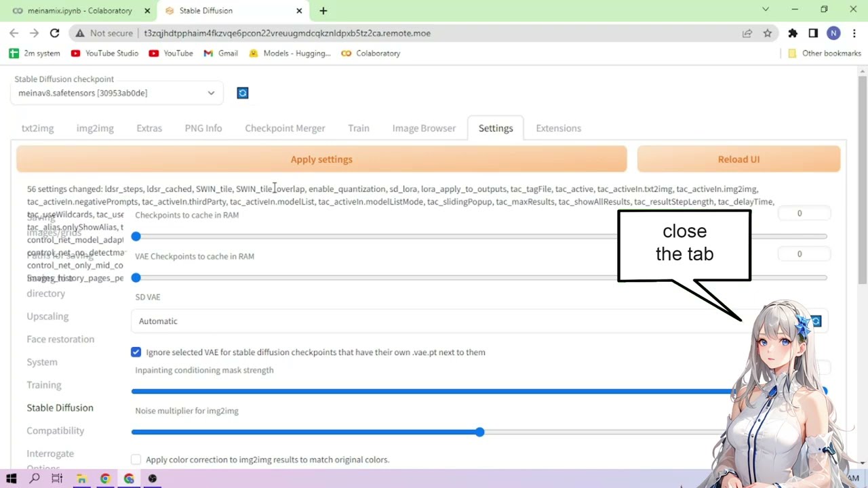
Task: Go back in browser history
Action: pyautogui.click(x=14, y=33)
